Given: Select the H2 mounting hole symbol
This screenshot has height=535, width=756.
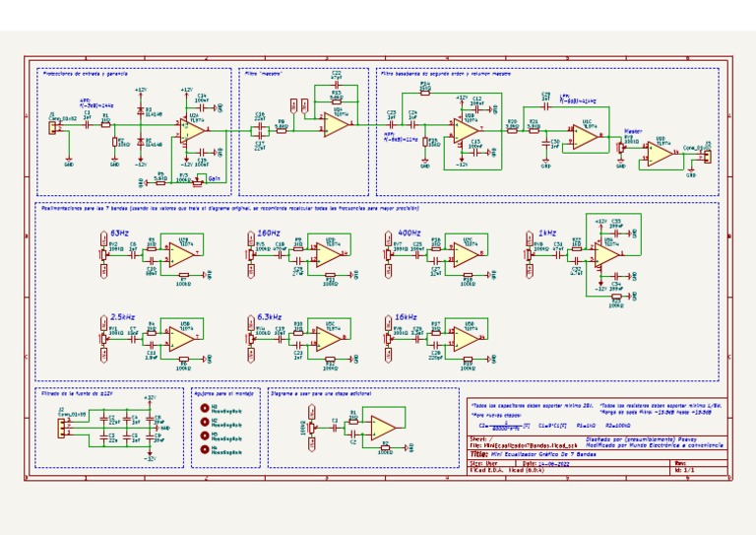Looking at the screenshot, I should click(205, 422).
